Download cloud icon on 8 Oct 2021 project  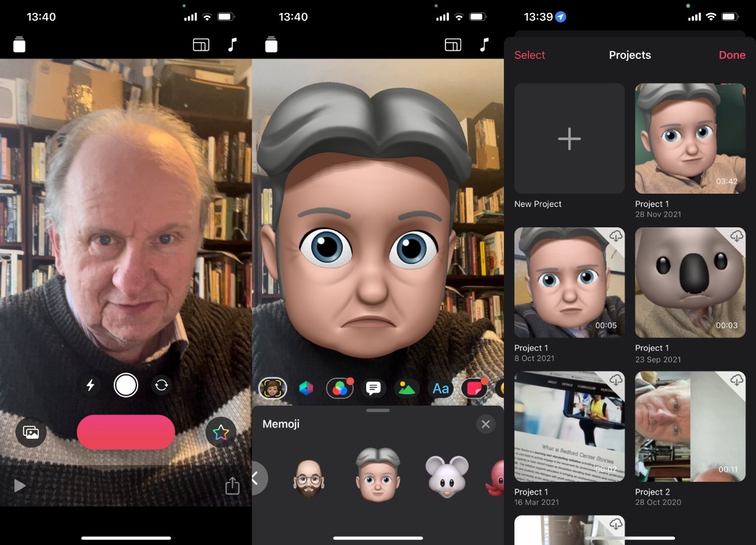click(x=616, y=236)
